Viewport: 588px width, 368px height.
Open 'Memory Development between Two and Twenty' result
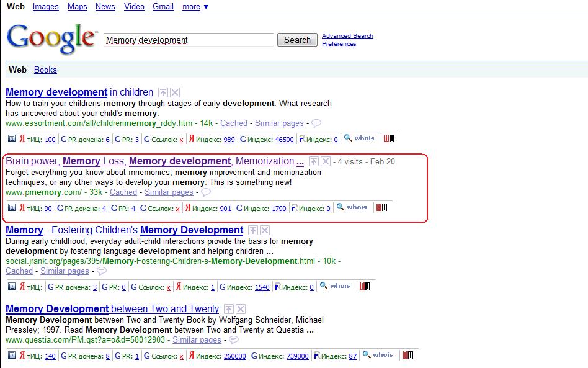click(x=112, y=308)
